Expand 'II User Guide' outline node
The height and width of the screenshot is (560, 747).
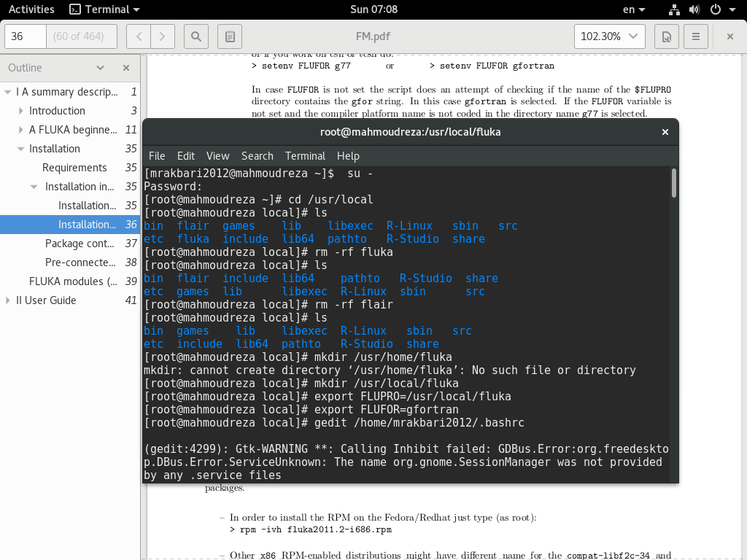coord(7,300)
